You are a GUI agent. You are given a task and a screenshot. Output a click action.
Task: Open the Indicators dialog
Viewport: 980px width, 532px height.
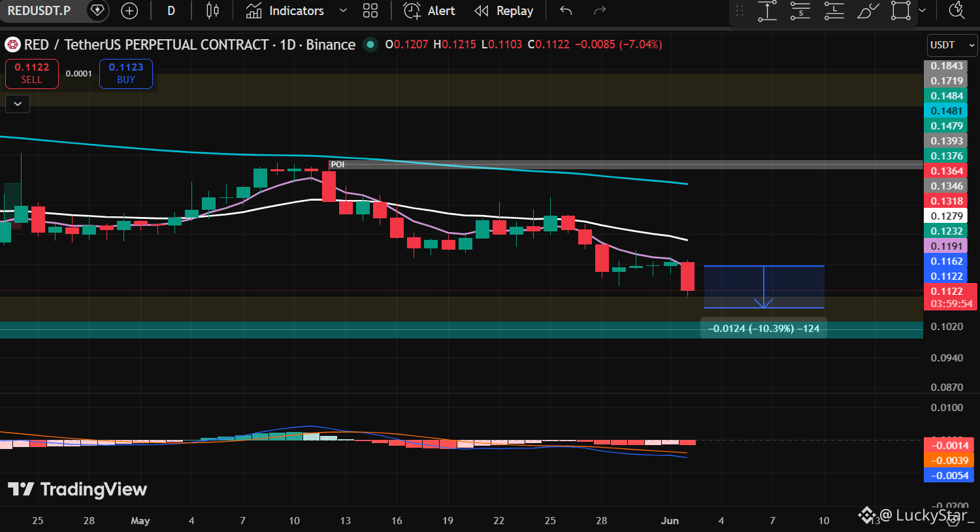click(285, 10)
